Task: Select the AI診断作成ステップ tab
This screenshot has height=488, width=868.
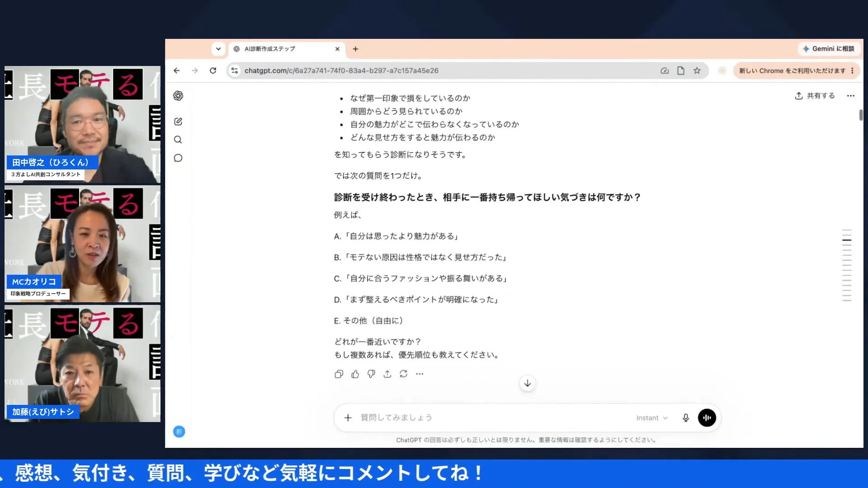Action: click(x=287, y=49)
